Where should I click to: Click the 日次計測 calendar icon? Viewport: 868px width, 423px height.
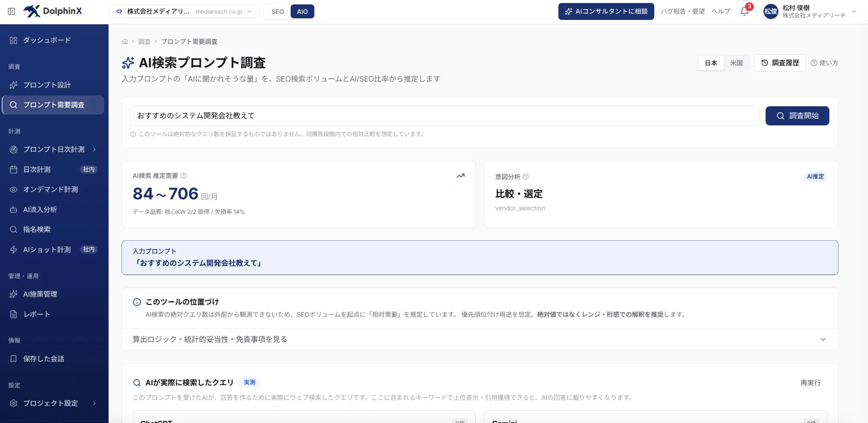(13, 170)
